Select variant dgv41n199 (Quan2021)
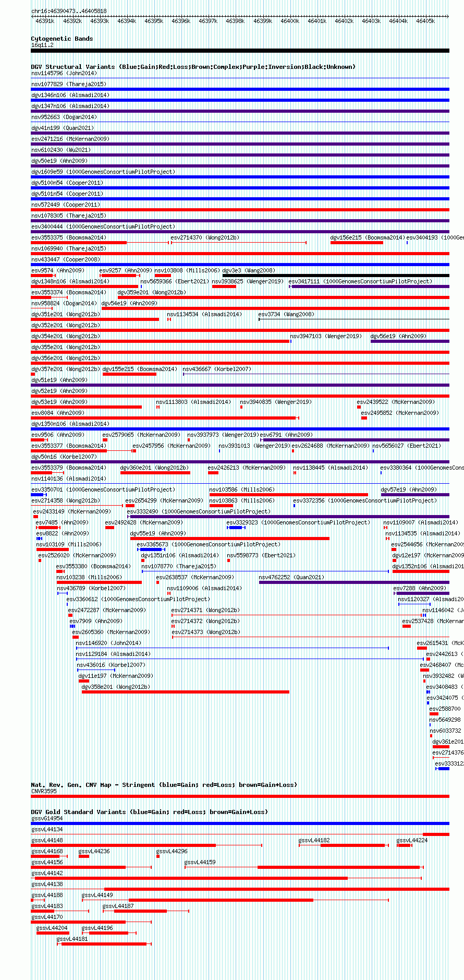This screenshot has width=464, height=980. click(63, 128)
